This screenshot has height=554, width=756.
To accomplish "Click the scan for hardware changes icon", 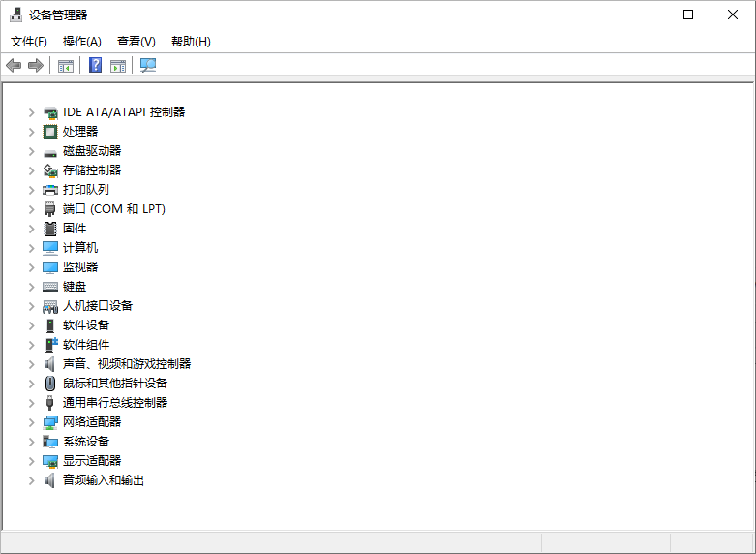I will (x=148, y=65).
